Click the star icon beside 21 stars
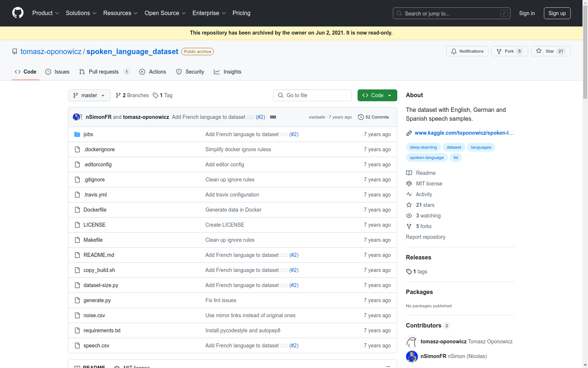This screenshot has width=588, height=368. (409, 205)
